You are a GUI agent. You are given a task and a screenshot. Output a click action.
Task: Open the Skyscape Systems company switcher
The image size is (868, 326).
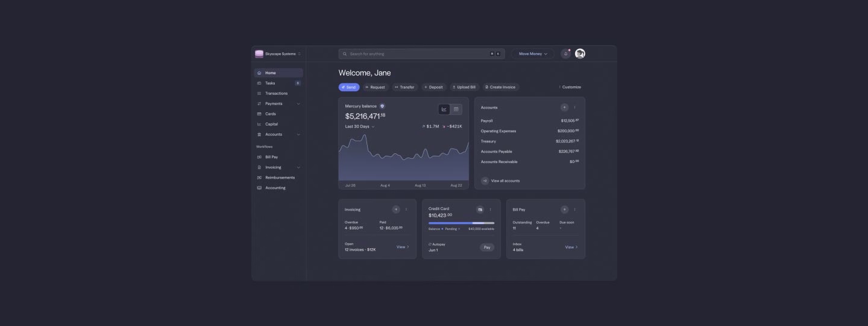278,54
